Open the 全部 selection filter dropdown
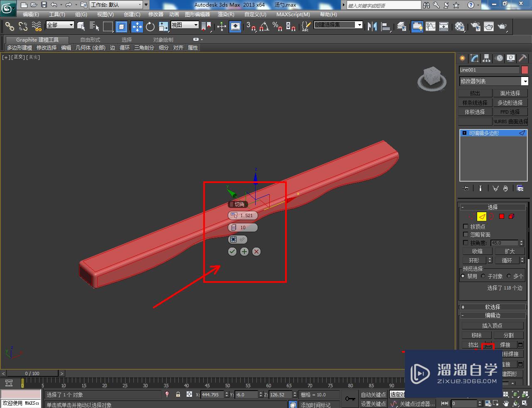 click(x=60, y=25)
